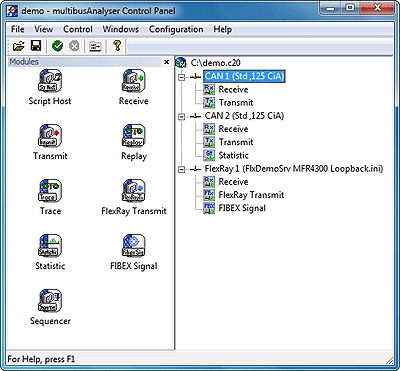Select the Receive module icon in Modules
400x371 pixels.
(133, 81)
